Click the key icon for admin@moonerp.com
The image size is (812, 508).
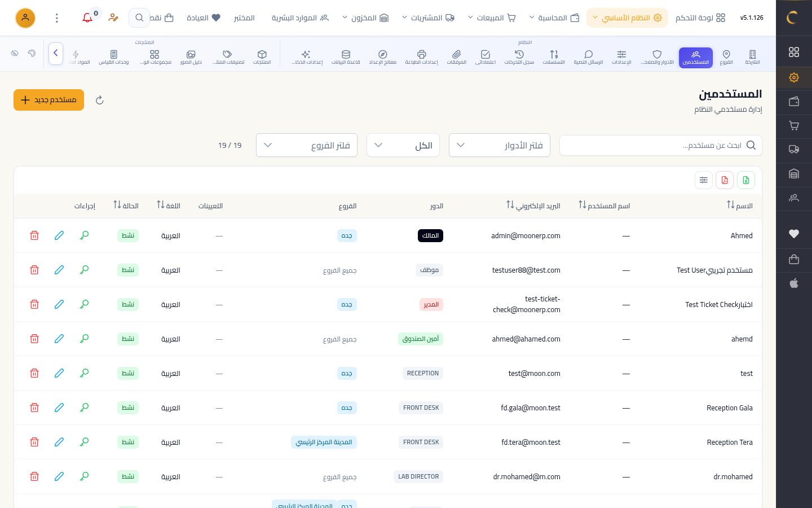[84, 235]
